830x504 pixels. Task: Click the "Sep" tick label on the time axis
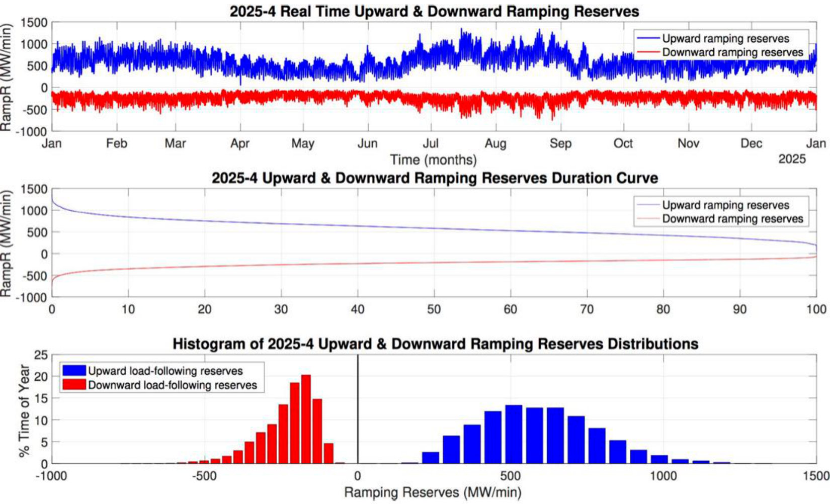561,144
